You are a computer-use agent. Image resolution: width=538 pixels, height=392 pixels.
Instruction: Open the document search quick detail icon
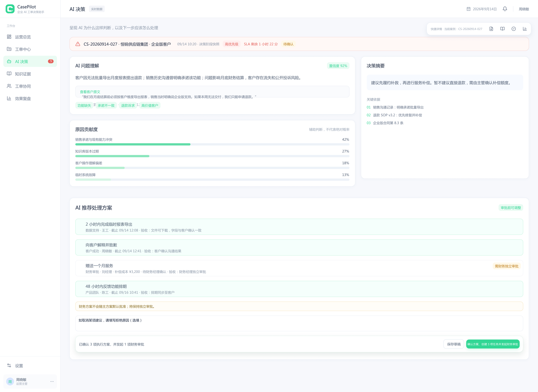click(491, 29)
